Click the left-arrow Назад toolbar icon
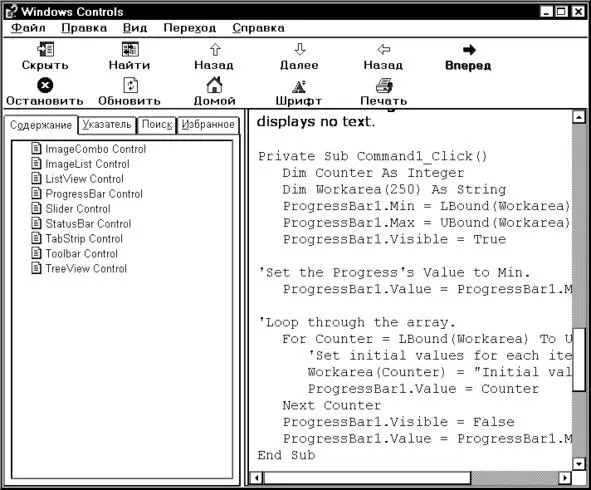591x490 pixels. point(384,49)
